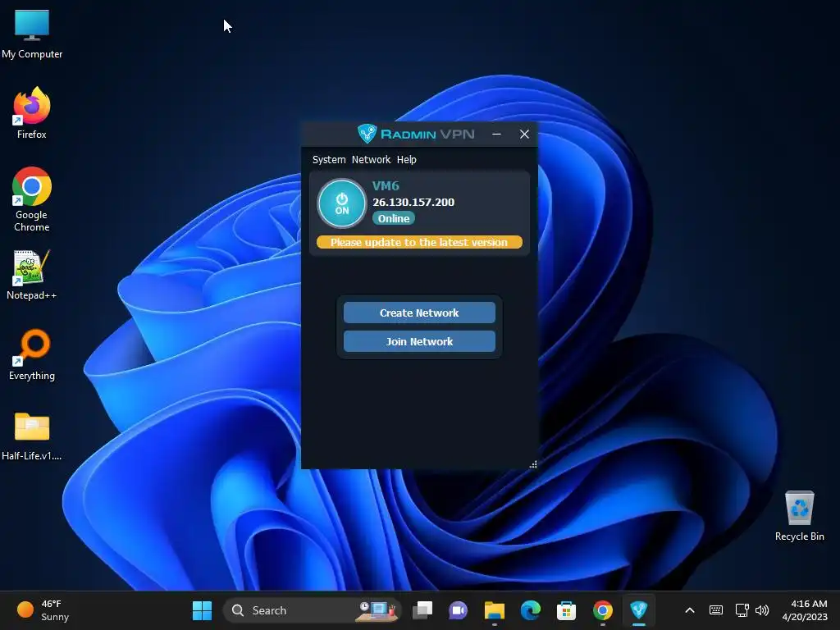Open the weather widget showing 46°F Sunny
The width and height of the screenshot is (840, 630).
[x=43, y=610]
